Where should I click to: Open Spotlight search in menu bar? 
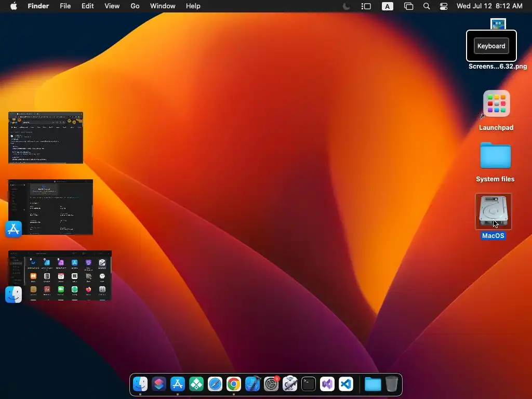tap(427, 6)
